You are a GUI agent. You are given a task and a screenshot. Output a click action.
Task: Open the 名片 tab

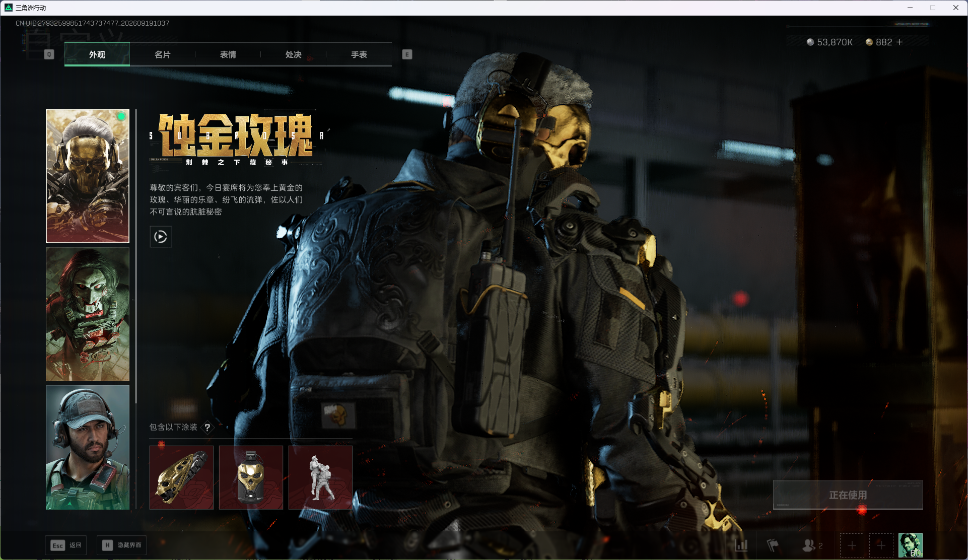163,54
